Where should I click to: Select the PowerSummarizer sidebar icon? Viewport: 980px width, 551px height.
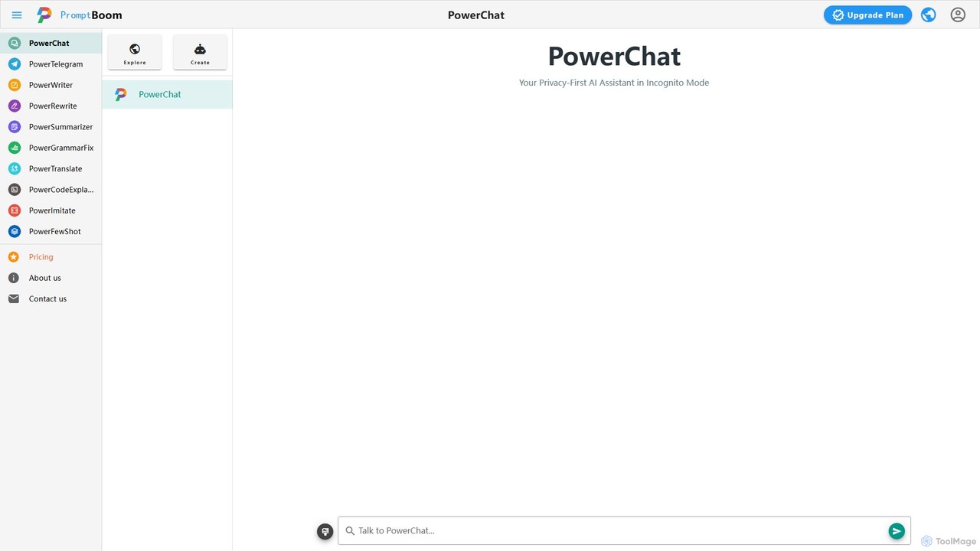click(x=14, y=127)
